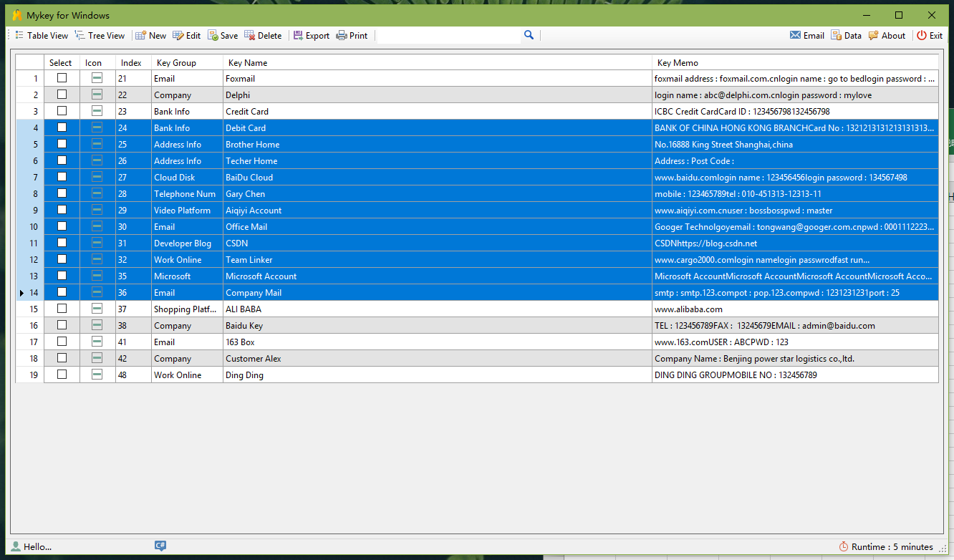Click the icon in the Team Linker row
This screenshot has width=954, height=560.
(x=97, y=259)
